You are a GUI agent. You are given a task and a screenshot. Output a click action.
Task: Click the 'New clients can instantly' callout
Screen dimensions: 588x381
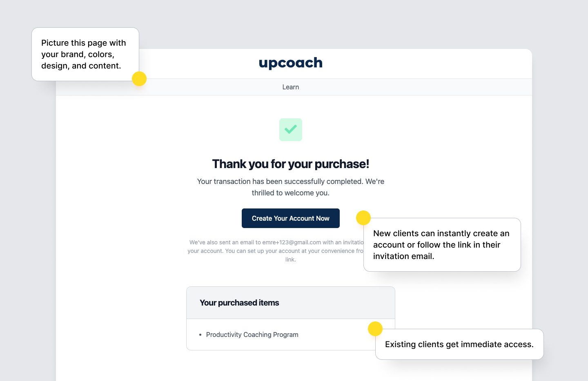[442, 245]
